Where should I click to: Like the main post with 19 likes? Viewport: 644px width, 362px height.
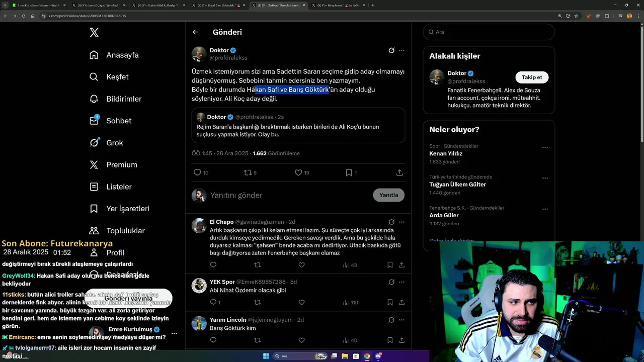298,172
